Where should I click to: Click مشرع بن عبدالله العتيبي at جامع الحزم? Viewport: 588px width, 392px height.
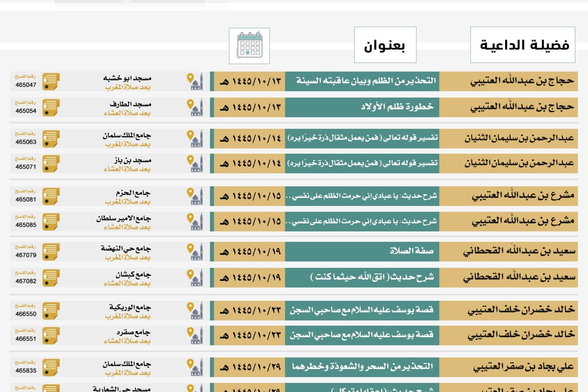(523, 196)
